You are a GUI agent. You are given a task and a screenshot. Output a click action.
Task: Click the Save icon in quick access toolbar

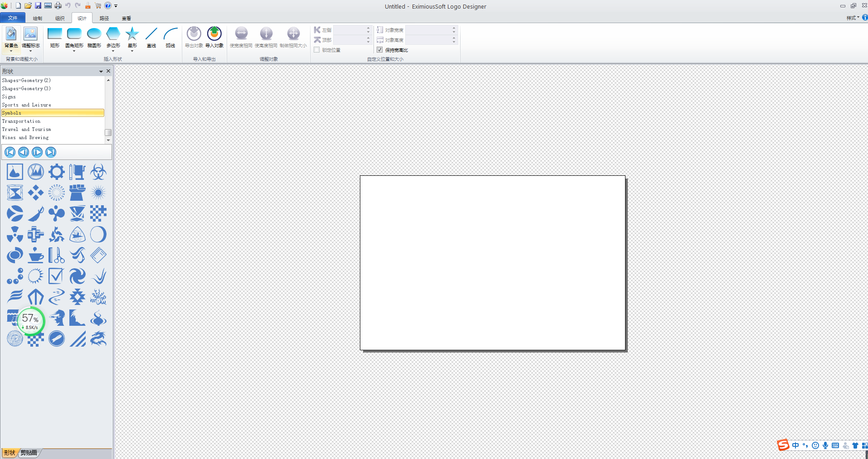click(x=38, y=5)
